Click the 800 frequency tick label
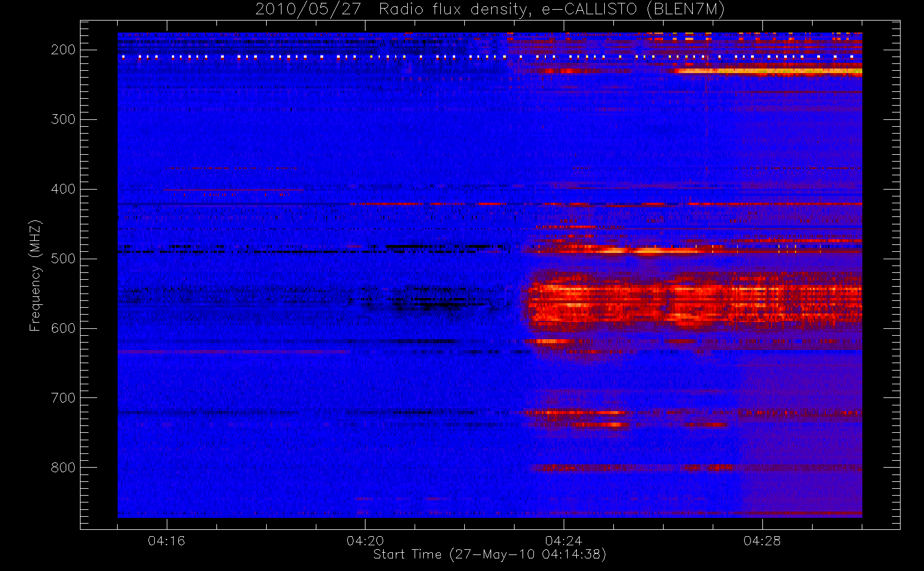 [x=63, y=468]
